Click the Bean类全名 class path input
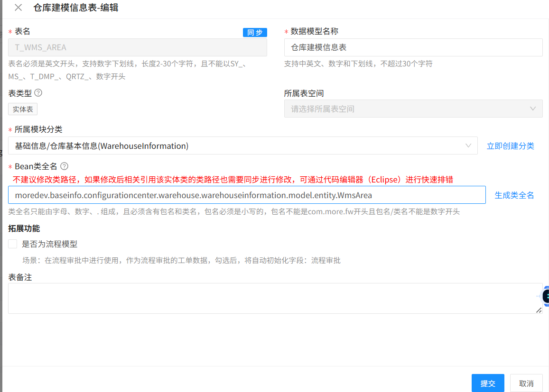This screenshot has height=392, width=549. pos(247,194)
